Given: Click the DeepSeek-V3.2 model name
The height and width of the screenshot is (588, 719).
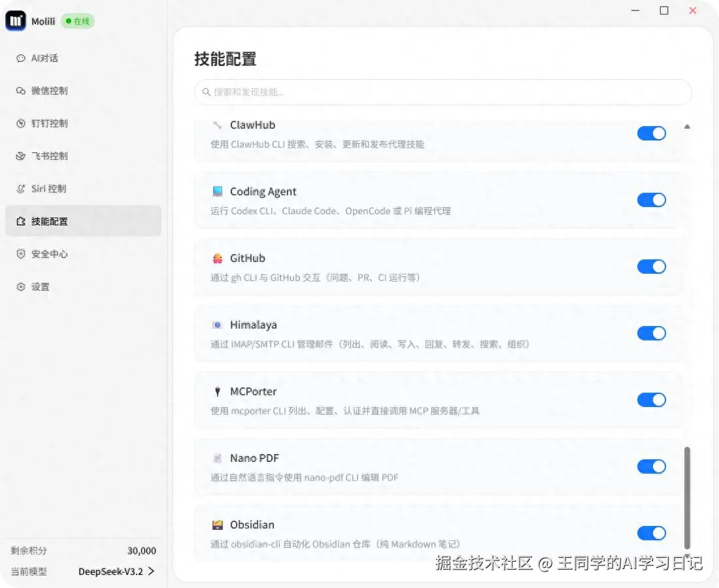Looking at the screenshot, I should 110,572.
